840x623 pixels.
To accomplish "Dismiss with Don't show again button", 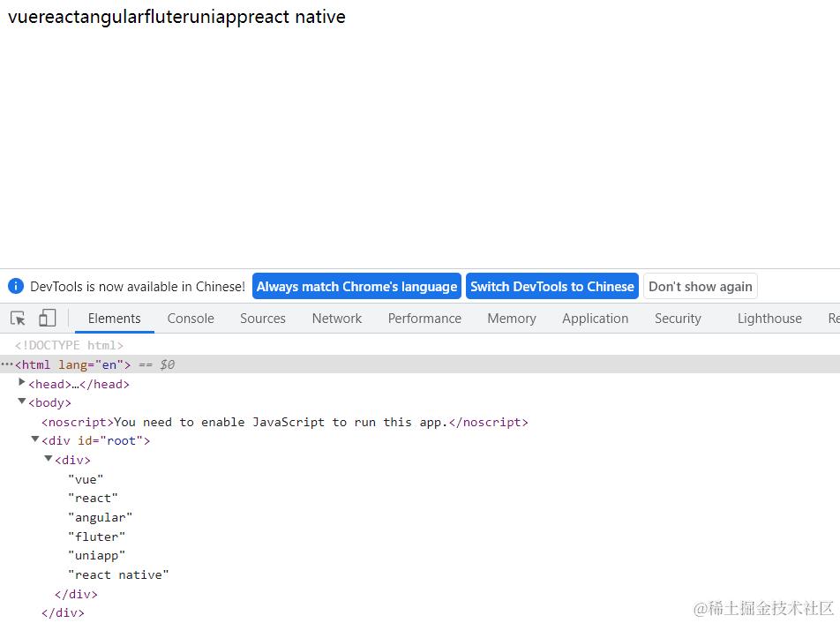I will click(701, 286).
